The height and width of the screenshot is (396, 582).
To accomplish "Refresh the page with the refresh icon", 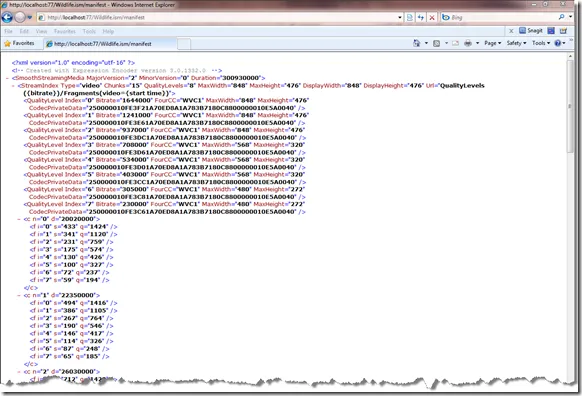I will click(x=421, y=17).
